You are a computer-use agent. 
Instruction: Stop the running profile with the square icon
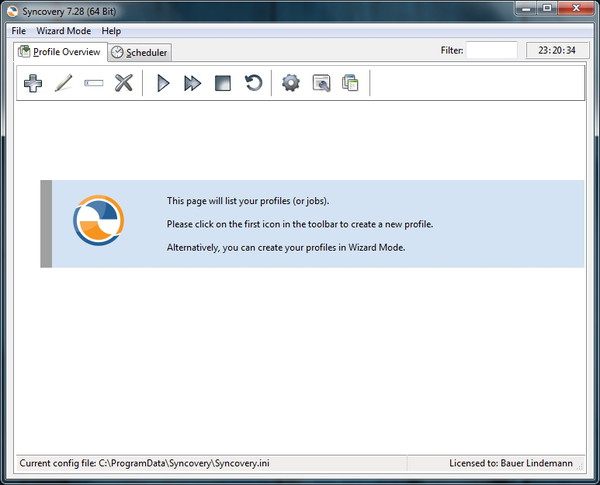[223, 83]
